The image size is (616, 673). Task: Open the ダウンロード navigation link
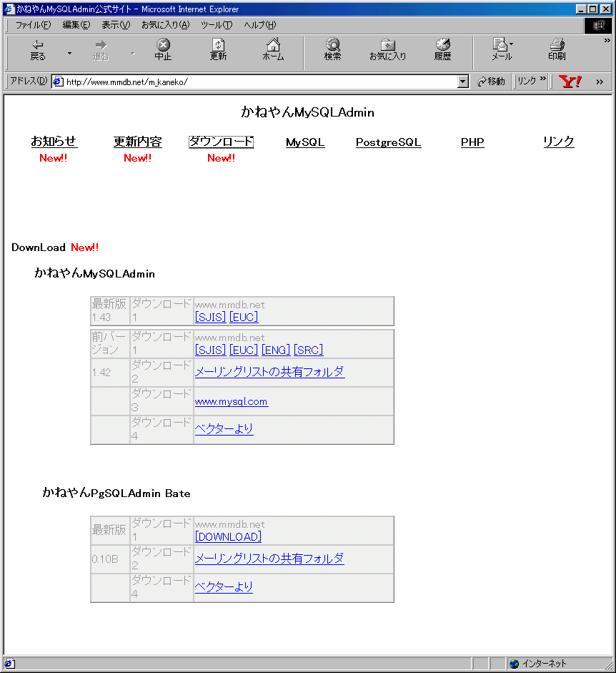(222, 142)
